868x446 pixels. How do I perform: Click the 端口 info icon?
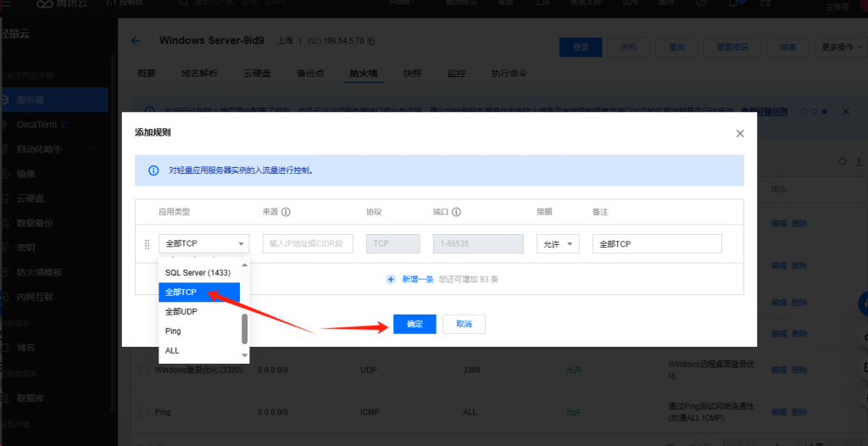point(457,212)
